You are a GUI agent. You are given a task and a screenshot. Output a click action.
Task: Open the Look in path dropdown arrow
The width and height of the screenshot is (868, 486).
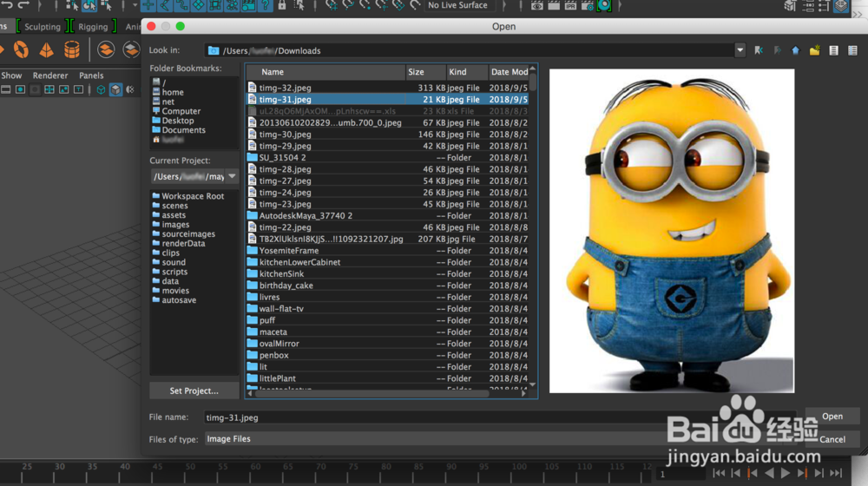[740, 50]
